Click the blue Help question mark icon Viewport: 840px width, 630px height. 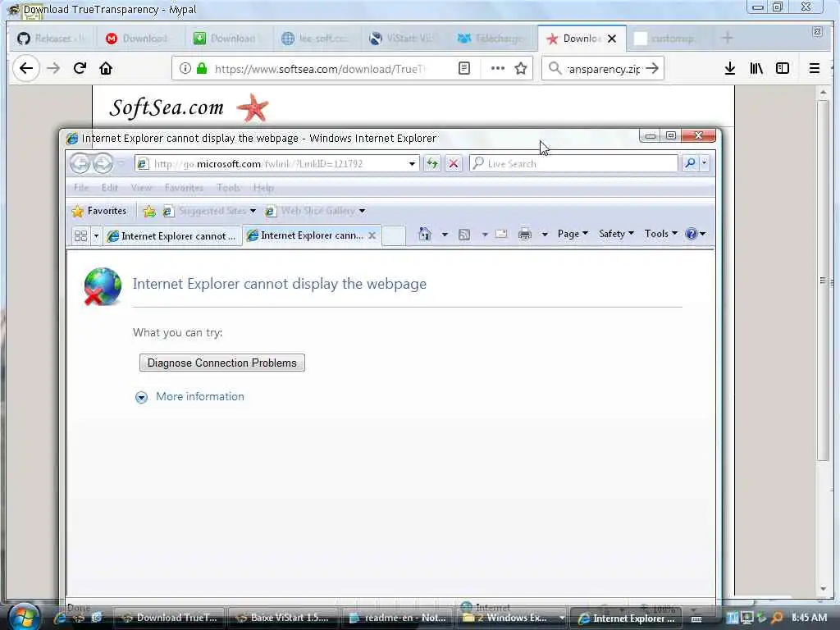click(x=691, y=234)
